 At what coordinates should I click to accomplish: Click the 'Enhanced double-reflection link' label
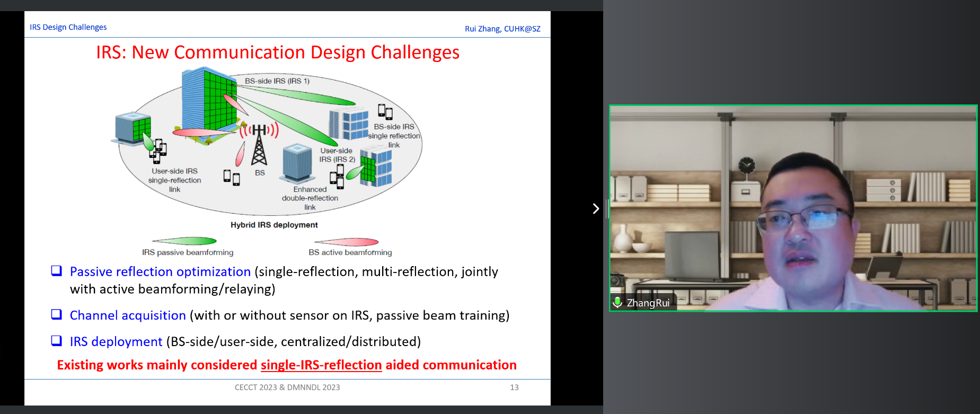point(310,198)
